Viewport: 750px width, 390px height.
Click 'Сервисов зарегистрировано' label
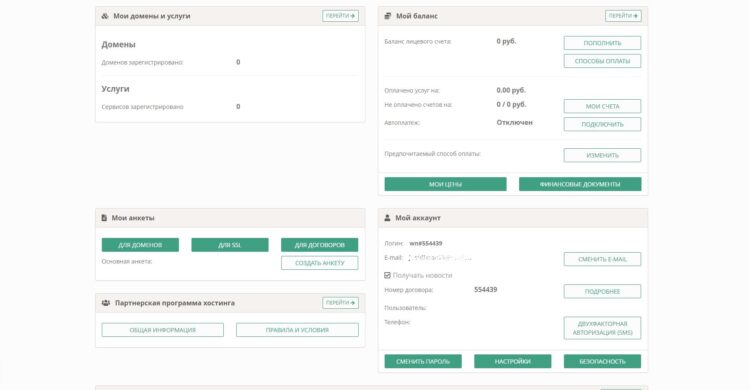click(143, 107)
